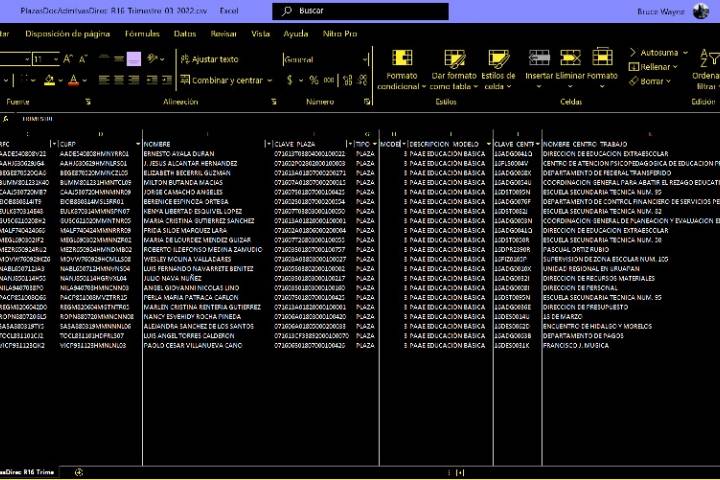Image resolution: width=720 pixels, height=480 pixels.
Task: Click the percent style icon
Action: pos(314,80)
